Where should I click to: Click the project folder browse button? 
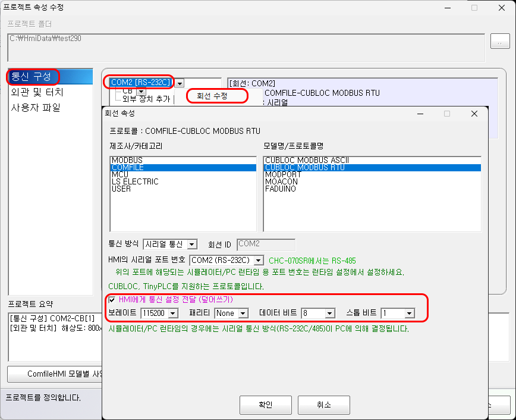[x=500, y=42]
